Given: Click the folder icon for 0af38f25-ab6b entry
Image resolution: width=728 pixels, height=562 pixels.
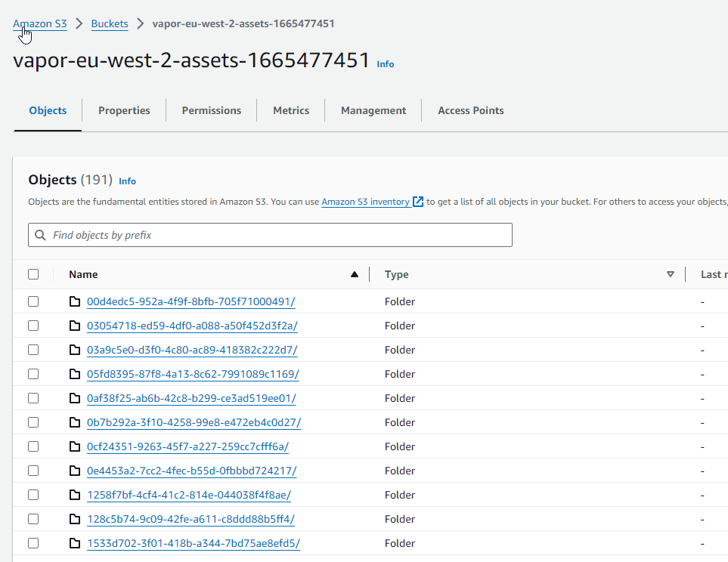Looking at the screenshot, I should tap(74, 398).
